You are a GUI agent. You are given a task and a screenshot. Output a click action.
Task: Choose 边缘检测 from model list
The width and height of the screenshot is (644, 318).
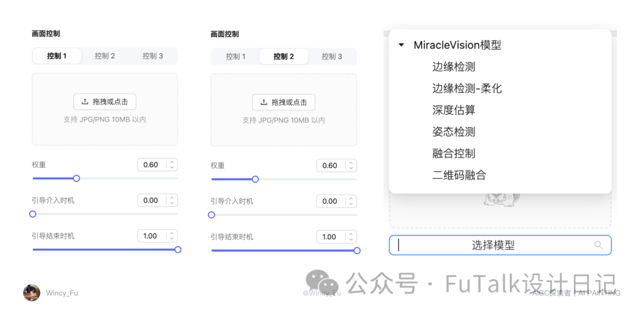pyautogui.click(x=453, y=67)
